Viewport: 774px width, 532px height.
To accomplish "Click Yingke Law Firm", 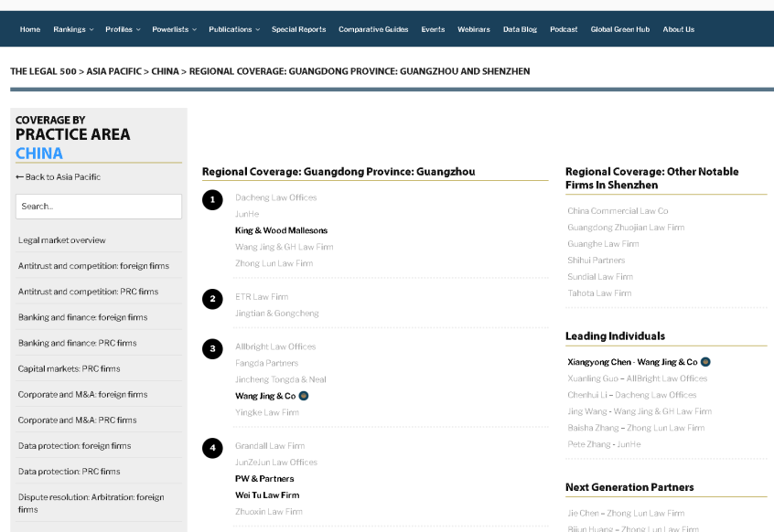I will 267,412.
